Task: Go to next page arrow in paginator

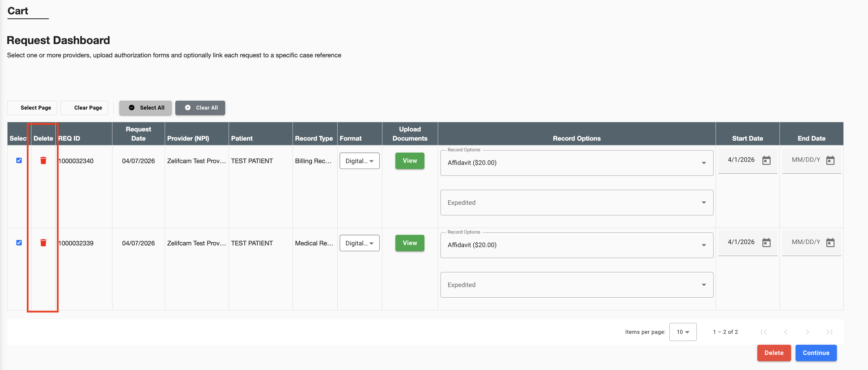Action: pos(807,332)
